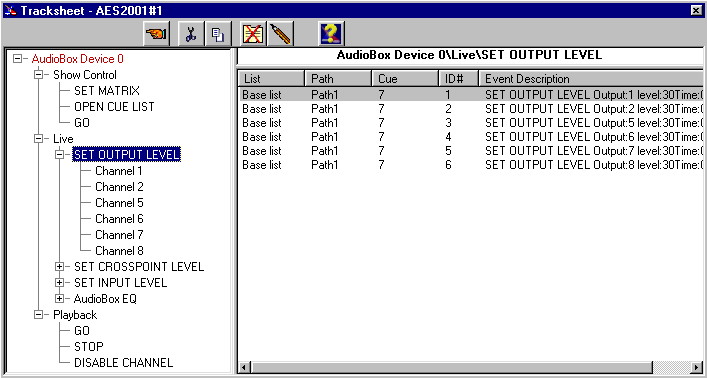This screenshot has width=707, height=378.
Task: Select the Playback tree item
Action: click(75, 315)
